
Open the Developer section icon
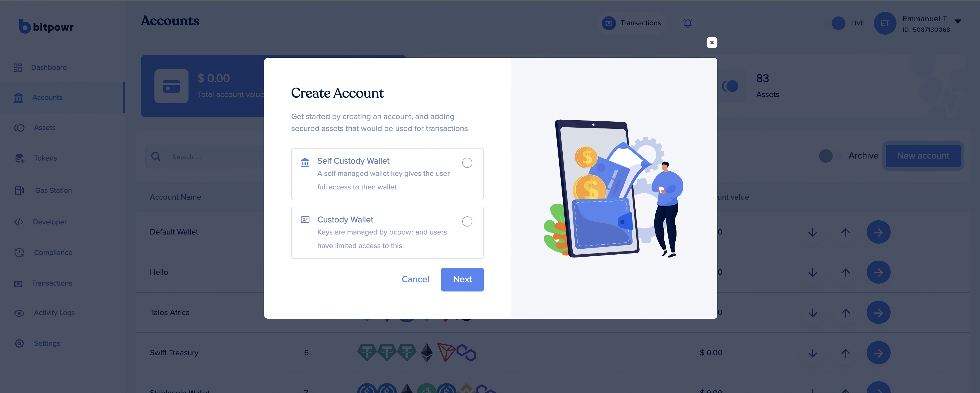coord(19,222)
